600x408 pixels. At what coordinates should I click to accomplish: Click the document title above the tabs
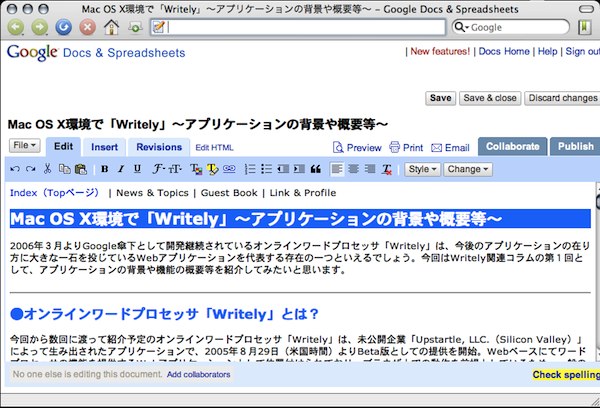point(198,124)
